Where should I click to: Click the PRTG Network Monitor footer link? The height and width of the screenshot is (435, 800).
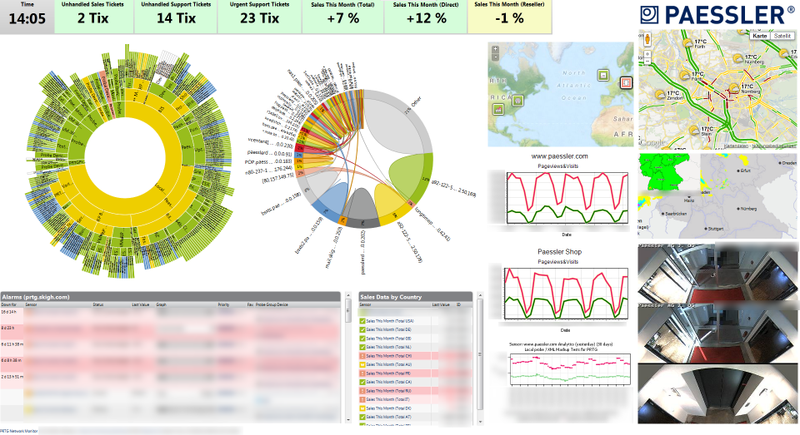point(19,431)
